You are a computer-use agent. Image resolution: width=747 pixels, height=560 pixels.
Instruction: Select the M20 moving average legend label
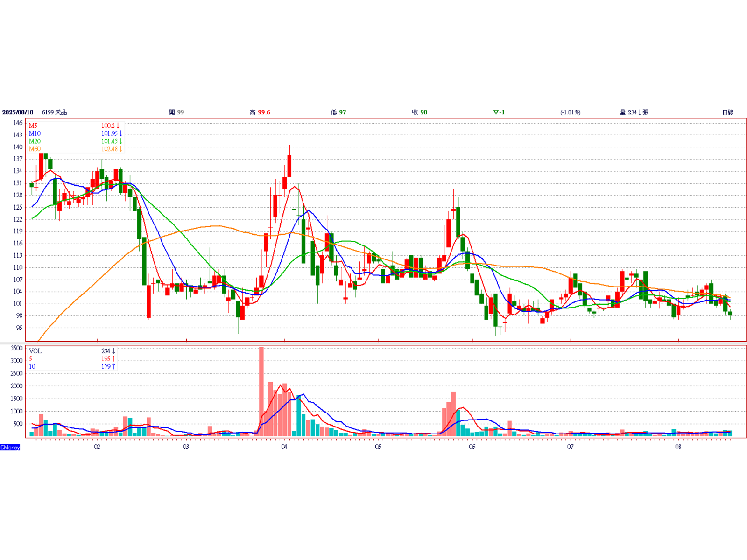click(35, 141)
